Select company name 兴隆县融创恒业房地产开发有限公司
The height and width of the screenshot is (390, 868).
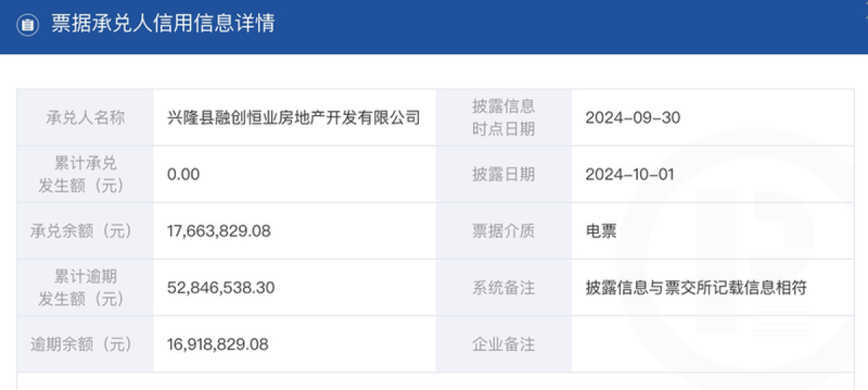294,117
